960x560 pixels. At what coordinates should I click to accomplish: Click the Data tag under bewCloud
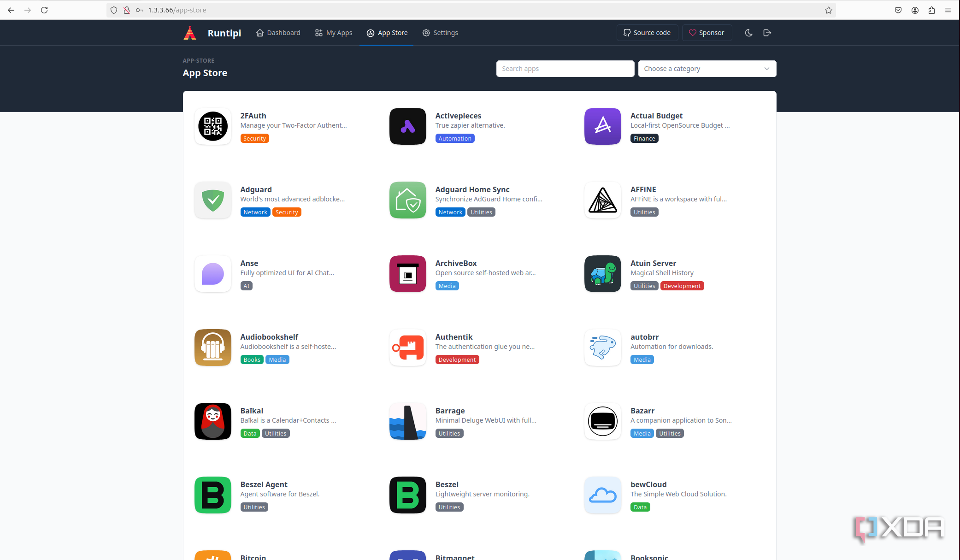pyautogui.click(x=640, y=507)
